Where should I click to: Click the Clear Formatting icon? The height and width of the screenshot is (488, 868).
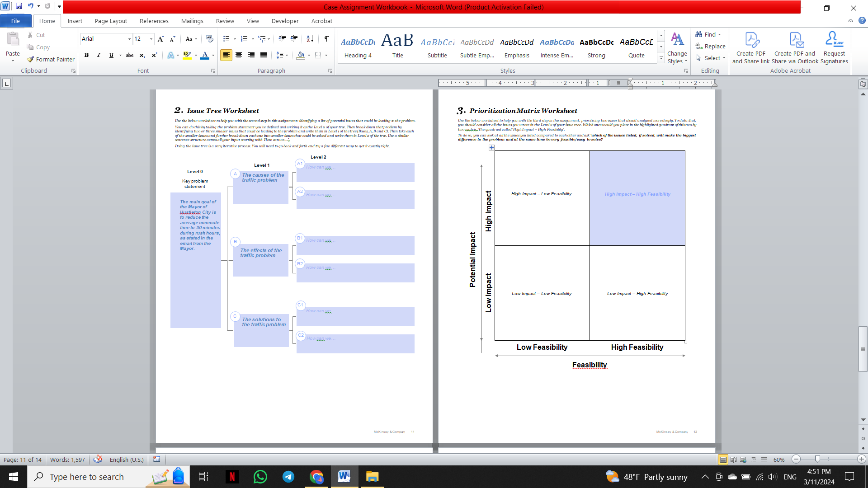[x=209, y=39]
